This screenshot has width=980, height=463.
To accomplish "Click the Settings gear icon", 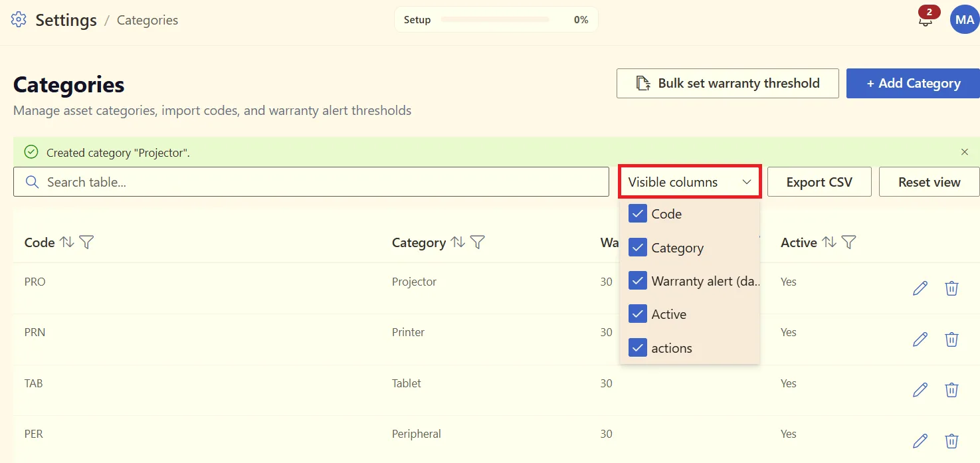I will coord(19,20).
